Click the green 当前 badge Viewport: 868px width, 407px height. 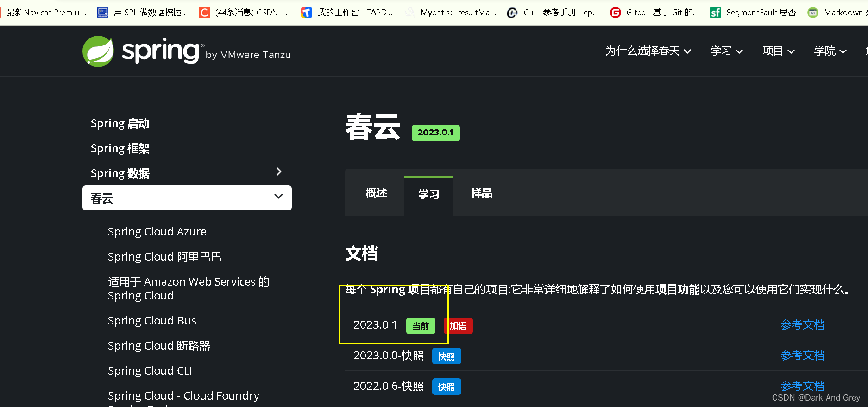[421, 326]
